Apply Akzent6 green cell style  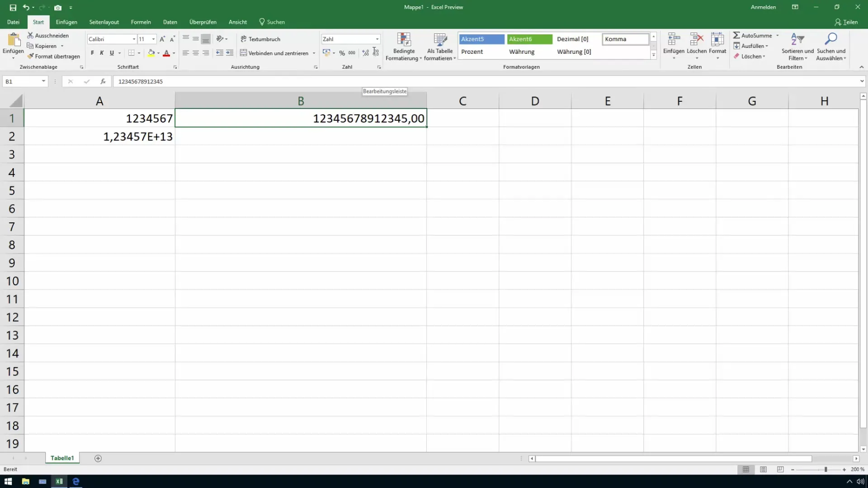pyautogui.click(x=529, y=39)
